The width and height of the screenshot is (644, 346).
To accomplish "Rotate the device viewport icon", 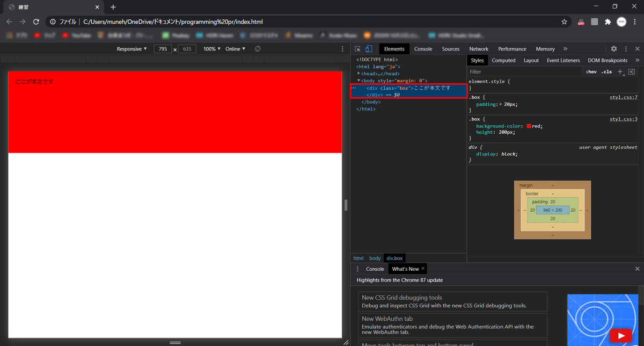I will [x=258, y=49].
